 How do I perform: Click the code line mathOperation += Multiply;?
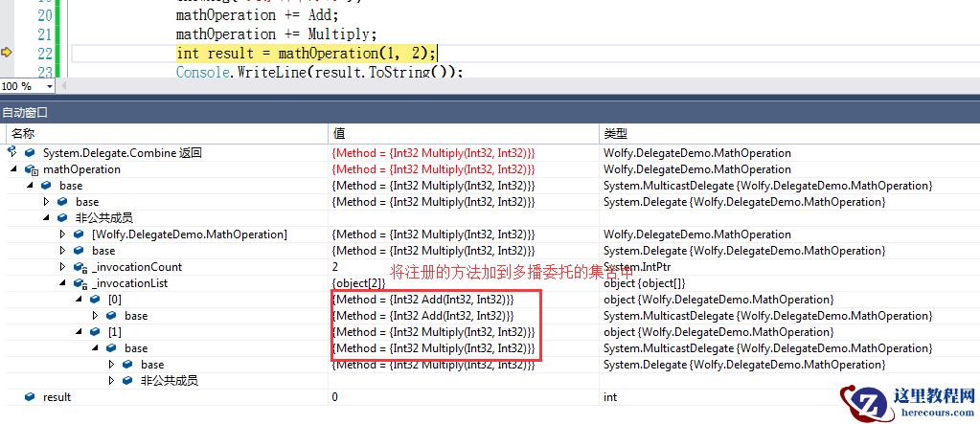pos(277,34)
